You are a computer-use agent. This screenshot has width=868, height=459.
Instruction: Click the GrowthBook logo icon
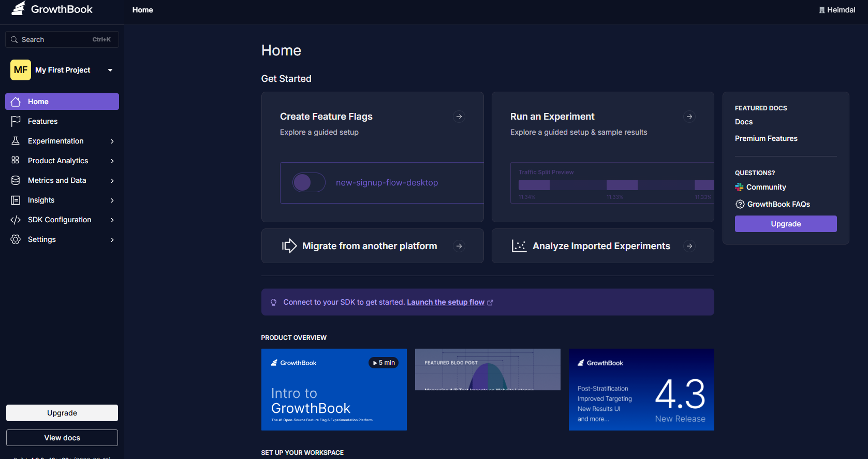click(x=18, y=8)
